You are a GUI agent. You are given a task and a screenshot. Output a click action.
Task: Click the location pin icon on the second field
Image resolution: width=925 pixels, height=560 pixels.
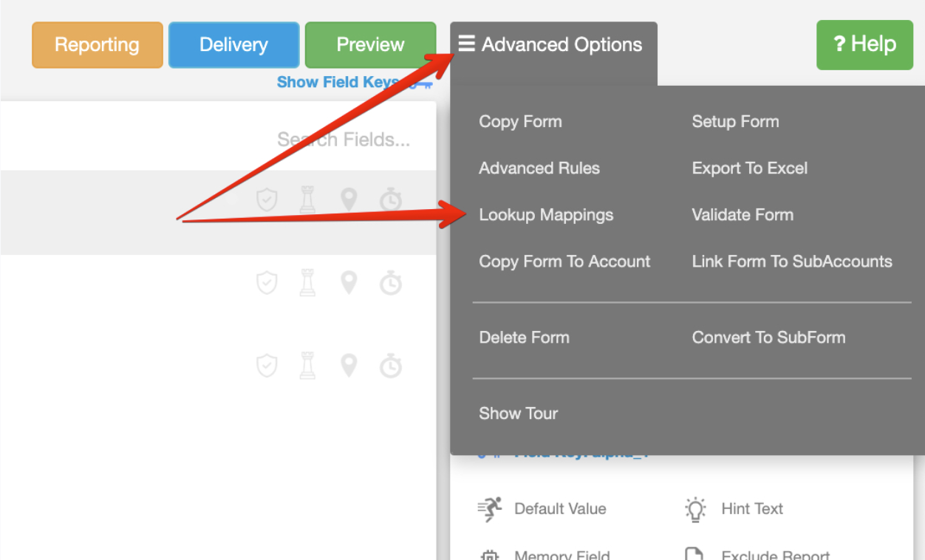click(x=349, y=282)
